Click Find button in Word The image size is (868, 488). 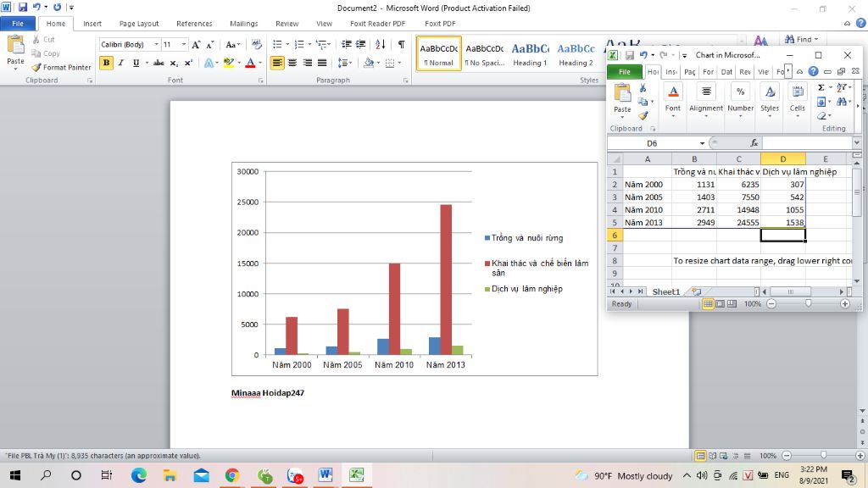click(x=801, y=39)
